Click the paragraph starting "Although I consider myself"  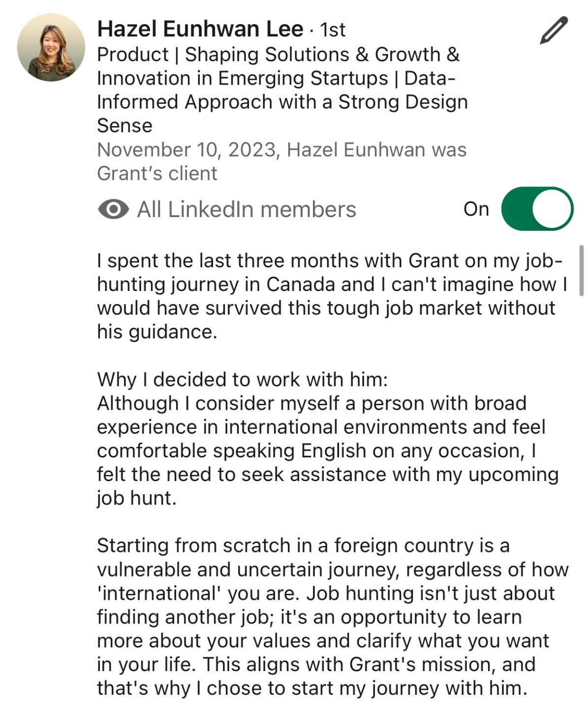328,451
